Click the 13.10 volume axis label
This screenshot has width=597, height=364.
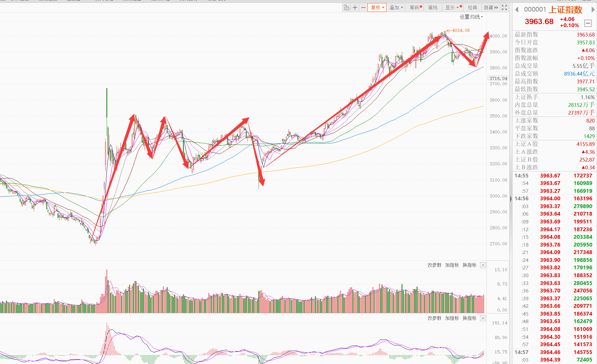[501, 270]
